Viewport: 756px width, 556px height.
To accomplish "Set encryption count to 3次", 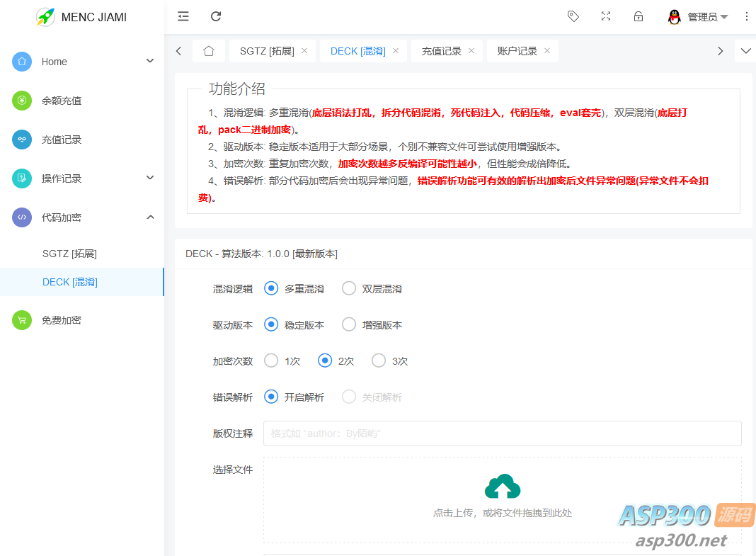I will (378, 361).
